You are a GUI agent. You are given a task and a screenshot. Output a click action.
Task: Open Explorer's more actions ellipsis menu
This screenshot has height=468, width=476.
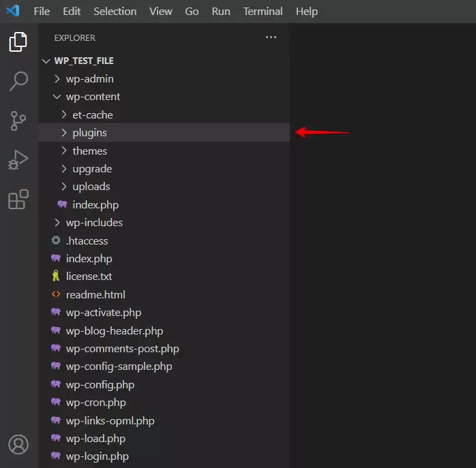pos(271,37)
